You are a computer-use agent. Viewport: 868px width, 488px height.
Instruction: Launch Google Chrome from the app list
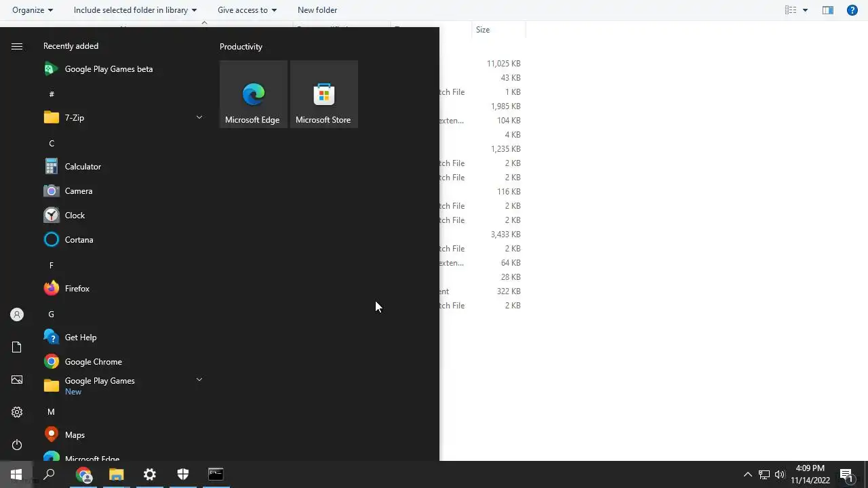(x=122, y=362)
